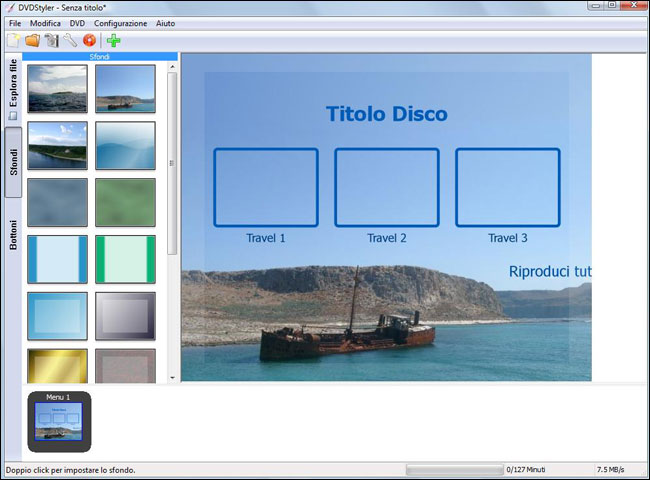The height and width of the screenshot is (480, 650).
Task: Select the green riverbank landscape background thumbnail
Action: point(58,145)
